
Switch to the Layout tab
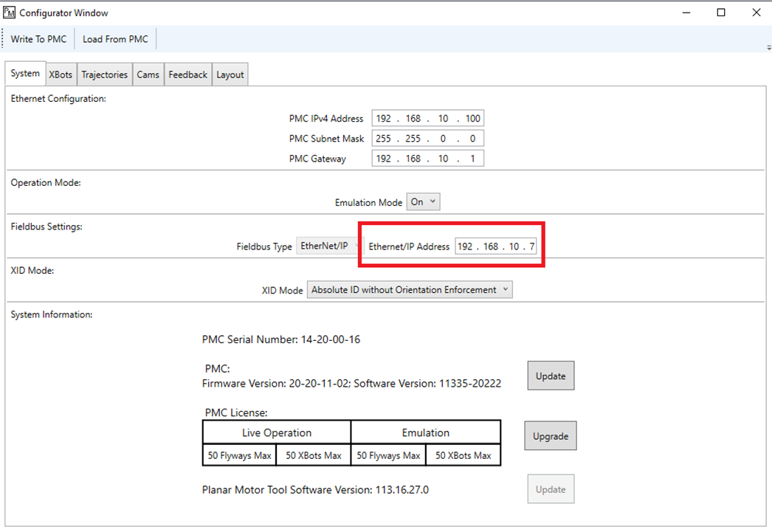tap(230, 75)
